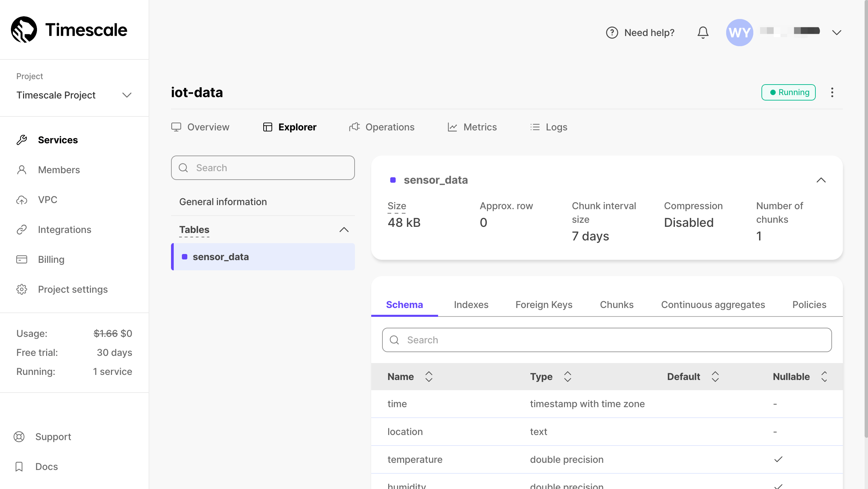This screenshot has width=868, height=489.
Task: Collapse the Tables section
Action: click(344, 230)
